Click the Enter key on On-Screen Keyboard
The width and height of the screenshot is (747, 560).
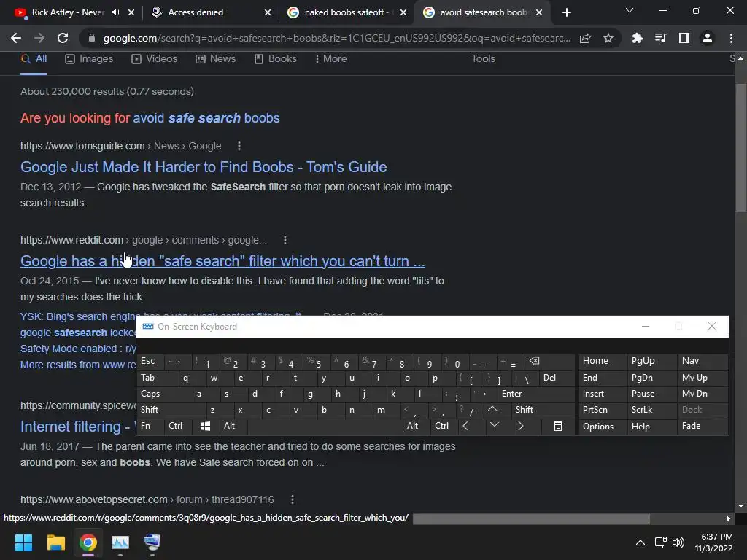535,394
